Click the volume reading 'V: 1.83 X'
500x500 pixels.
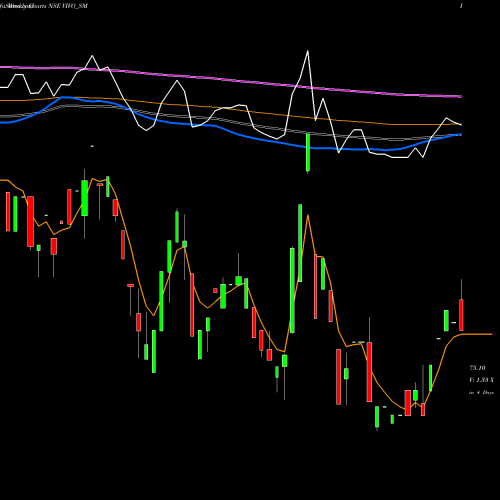tap(481, 380)
